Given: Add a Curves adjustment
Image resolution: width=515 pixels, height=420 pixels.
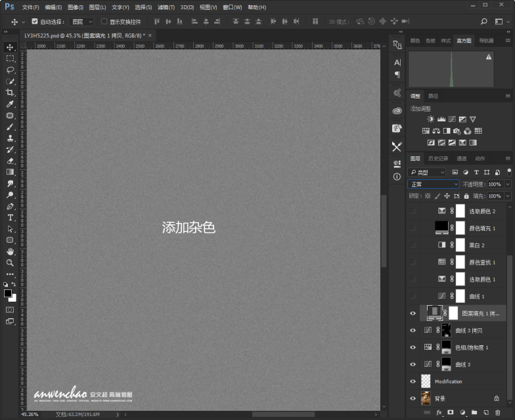Looking at the screenshot, I should [452, 119].
